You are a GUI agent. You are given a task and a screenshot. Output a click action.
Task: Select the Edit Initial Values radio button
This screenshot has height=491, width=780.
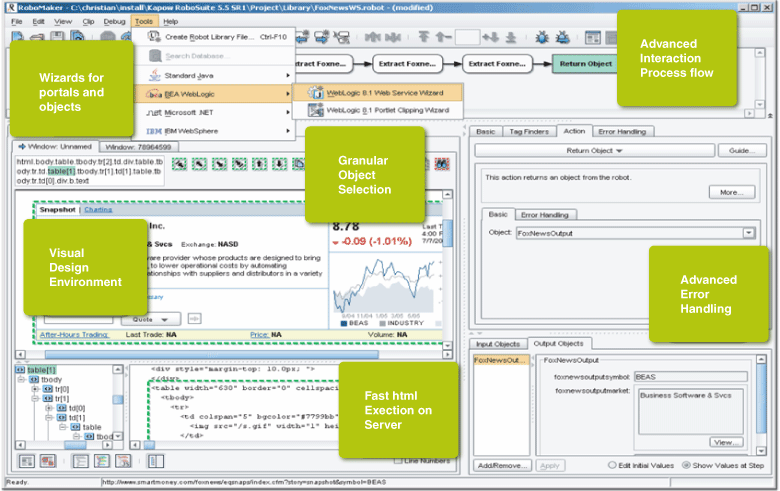(612, 465)
